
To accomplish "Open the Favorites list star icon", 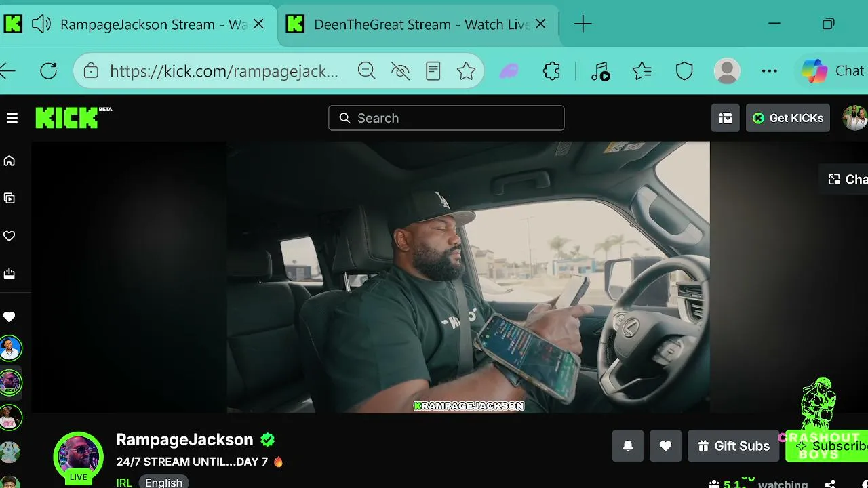I will tap(642, 70).
